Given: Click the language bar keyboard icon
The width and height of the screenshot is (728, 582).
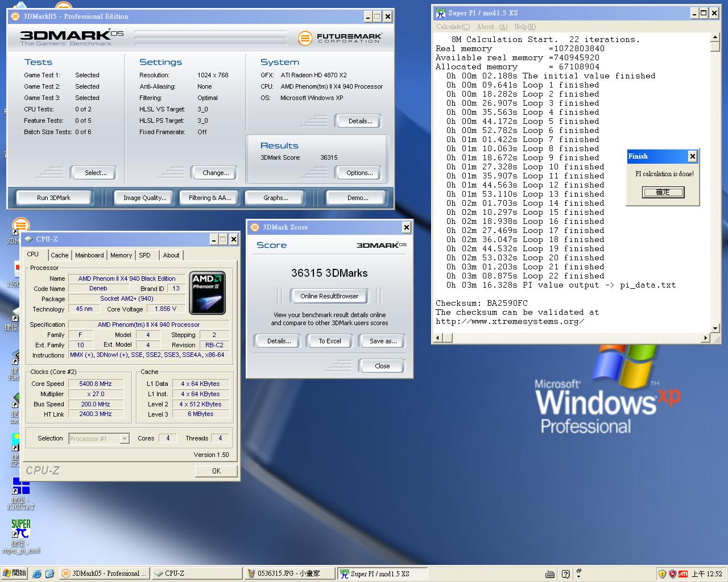Looking at the screenshot, I should [550, 574].
